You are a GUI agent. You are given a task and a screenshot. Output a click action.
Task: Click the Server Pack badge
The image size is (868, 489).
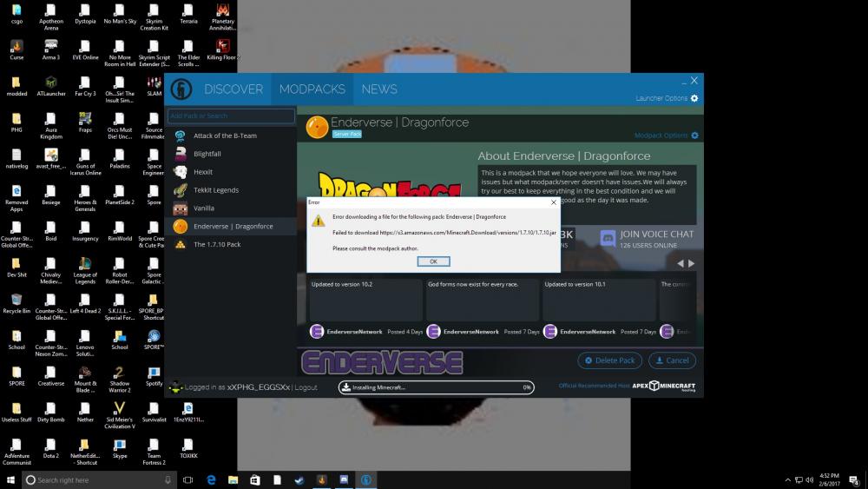click(x=347, y=134)
